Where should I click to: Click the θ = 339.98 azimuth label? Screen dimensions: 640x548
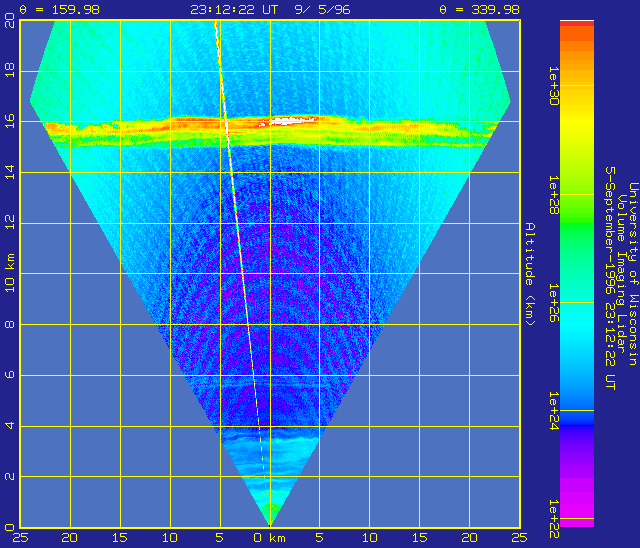[x=479, y=9]
